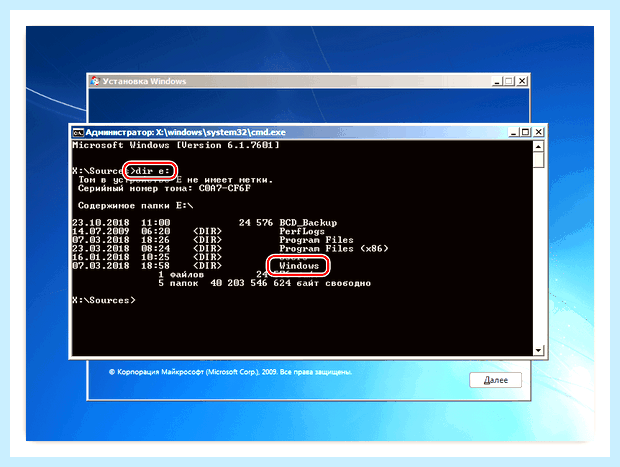Click the serial number C0A7-CF6F
Screen dimensions: 620x467
pos(225,188)
